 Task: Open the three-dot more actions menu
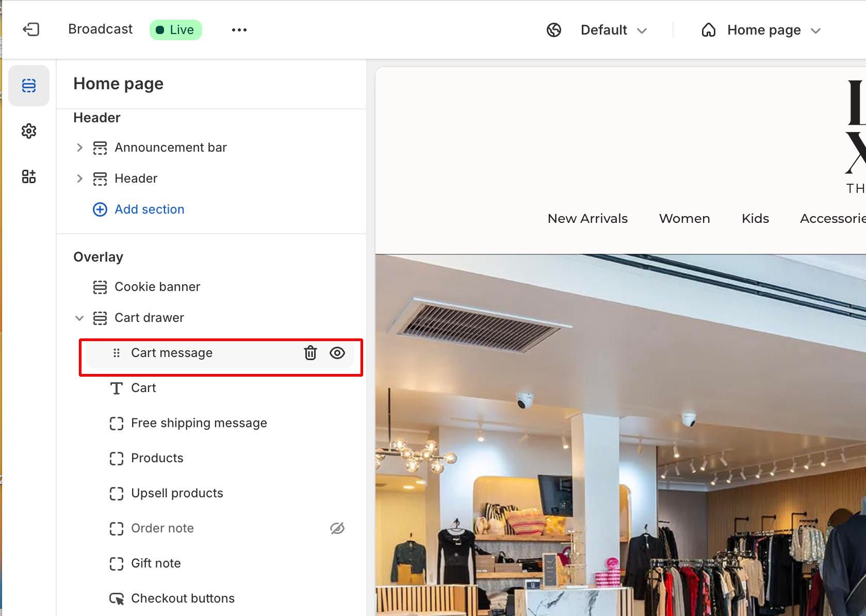[239, 30]
